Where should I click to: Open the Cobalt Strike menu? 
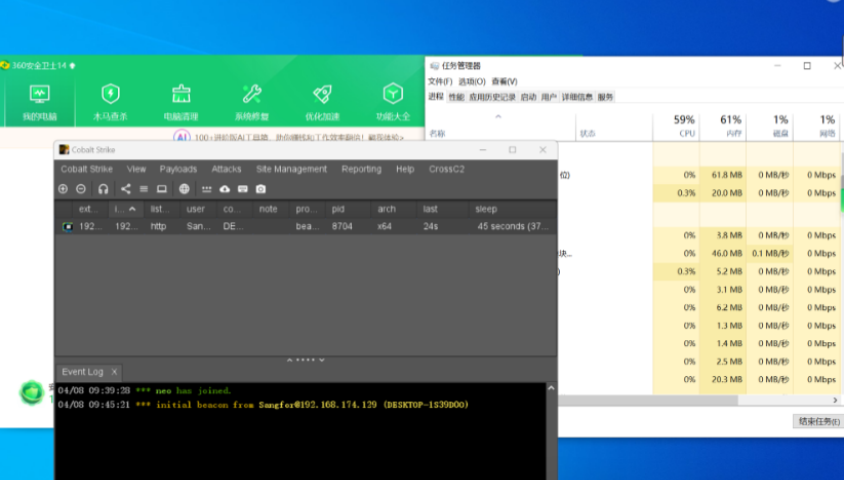point(87,169)
